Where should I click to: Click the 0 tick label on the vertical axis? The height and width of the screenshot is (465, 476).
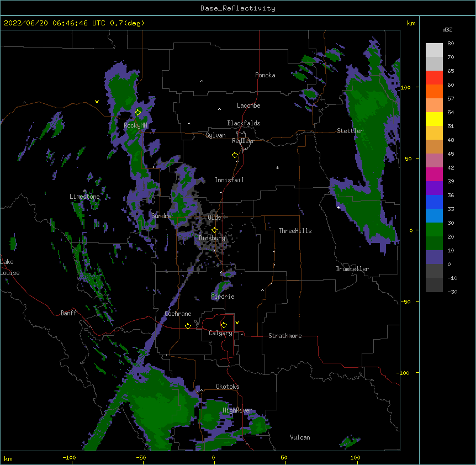411,231
